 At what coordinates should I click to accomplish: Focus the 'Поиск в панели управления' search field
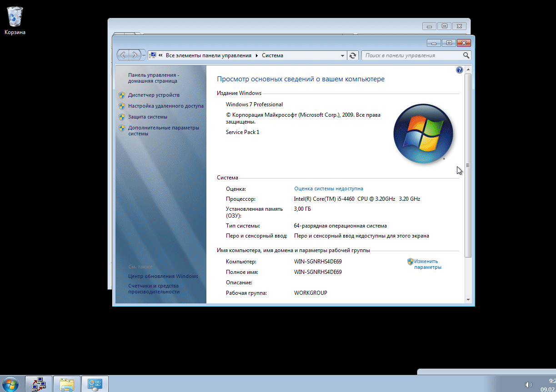[412, 55]
